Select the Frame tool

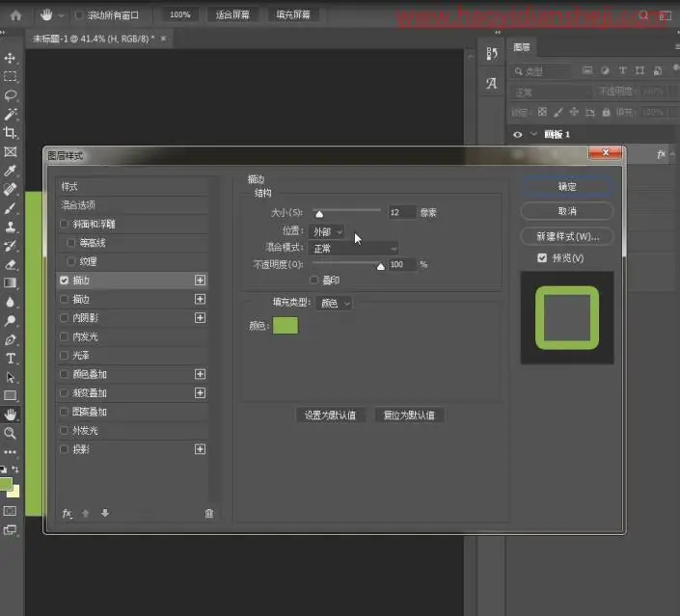pyautogui.click(x=10, y=151)
